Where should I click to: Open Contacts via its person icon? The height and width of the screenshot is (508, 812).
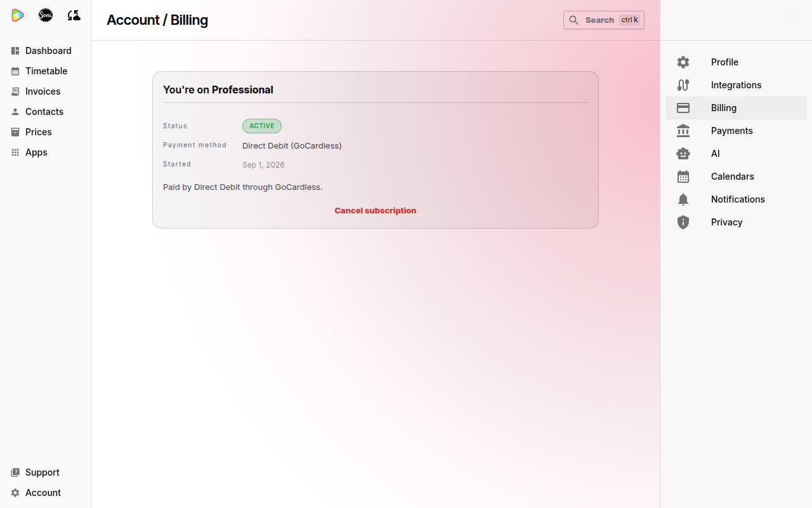[15, 112]
